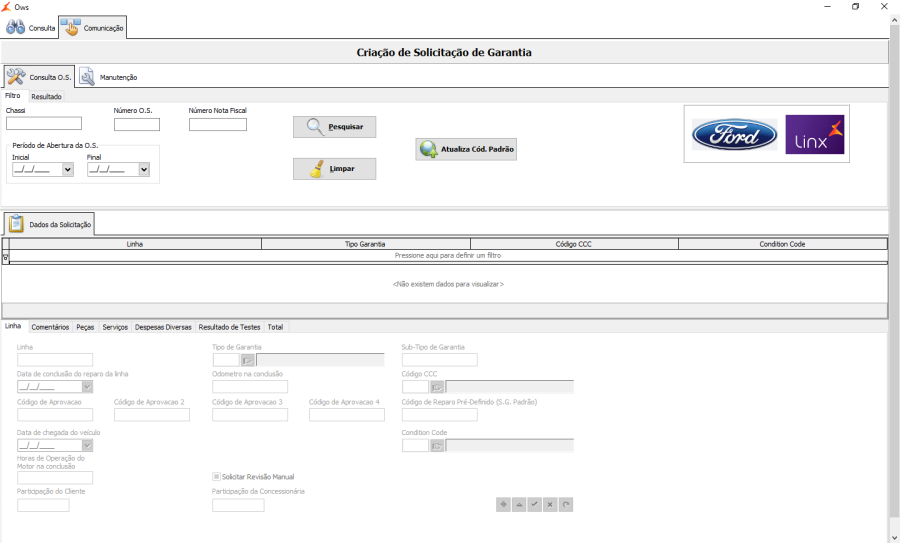
Task: Click the Número Nota Fiscal field
Action: [x=218, y=124]
